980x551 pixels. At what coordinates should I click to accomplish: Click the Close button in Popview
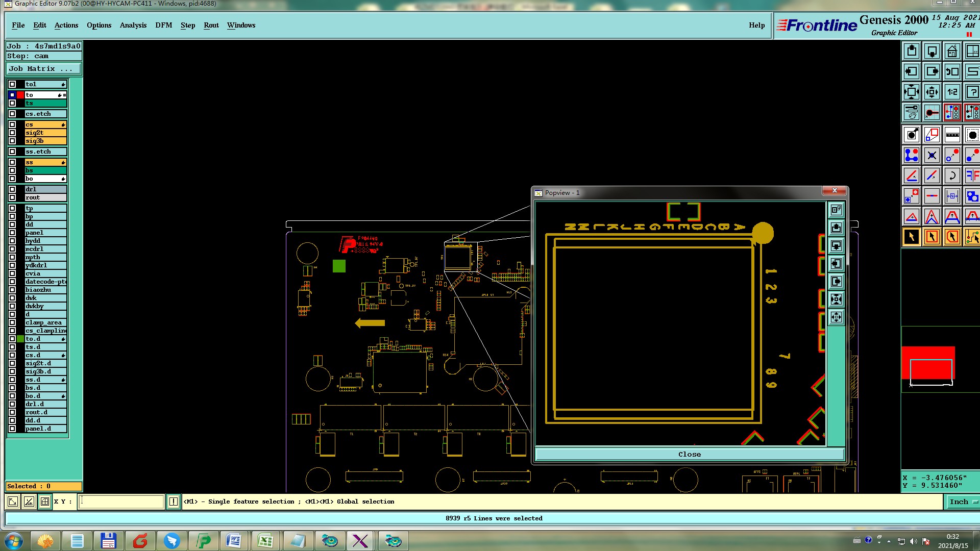coord(689,455)
